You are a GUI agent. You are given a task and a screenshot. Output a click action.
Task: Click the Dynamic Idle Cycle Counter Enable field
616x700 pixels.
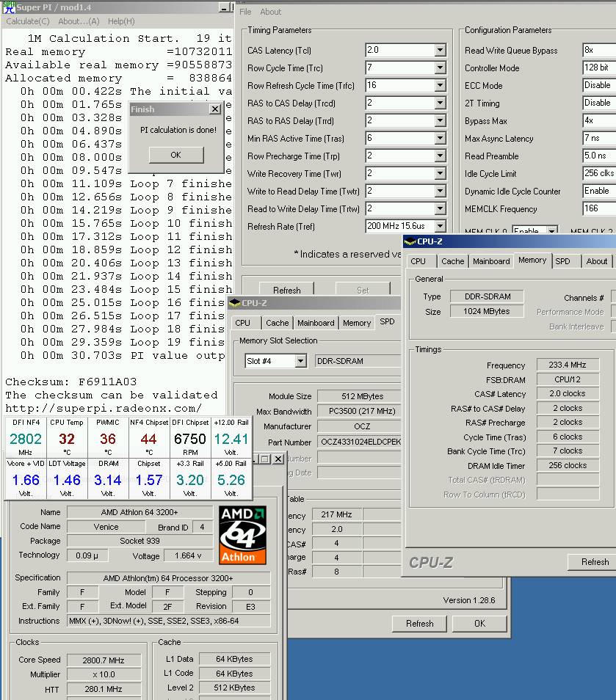pos(598,191)
